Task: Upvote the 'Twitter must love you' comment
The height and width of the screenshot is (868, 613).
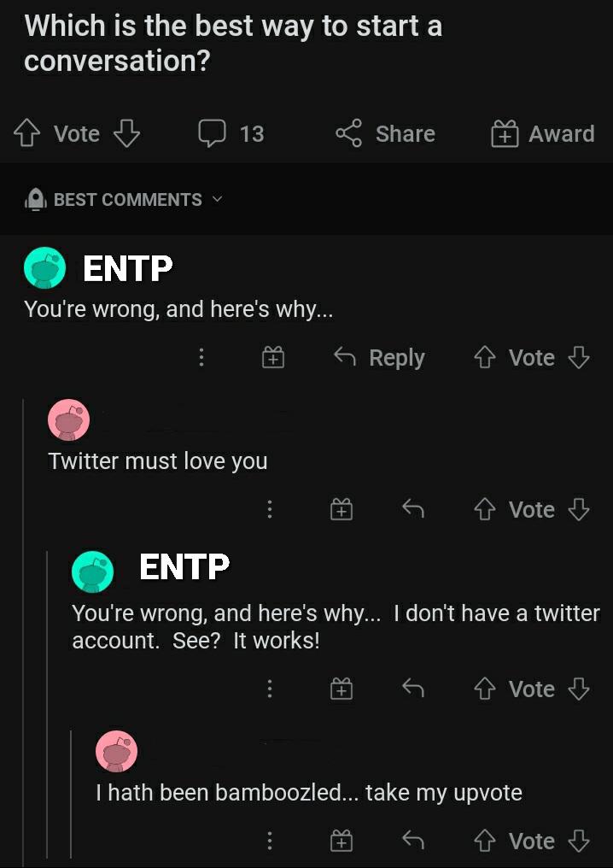Action: [x=484, y=509]
